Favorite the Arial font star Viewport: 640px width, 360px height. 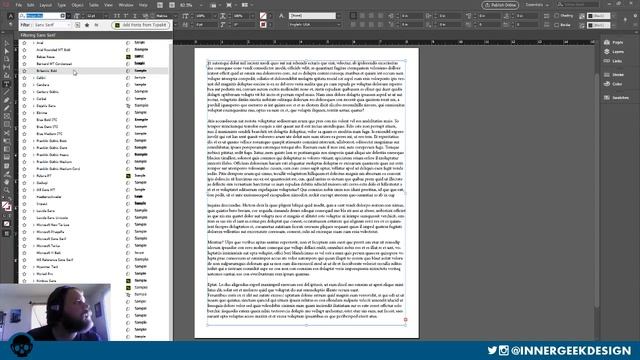tap(24, 43)
